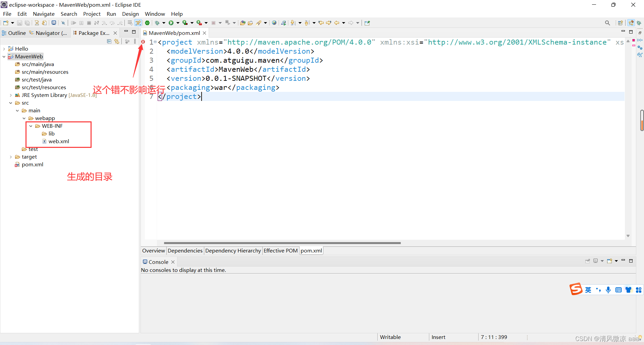Viewport: 644px width, 345px height.
Task: Open the File menu
Action: pos(7,14)
